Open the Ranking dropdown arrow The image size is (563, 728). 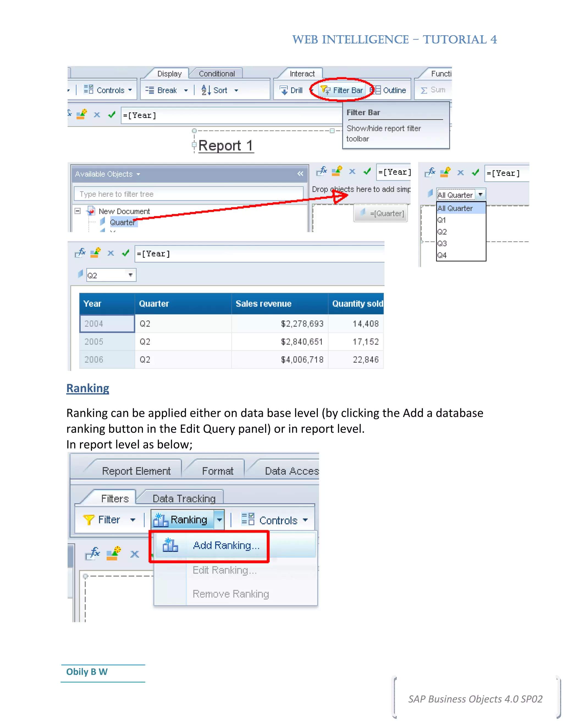(219, 520)
